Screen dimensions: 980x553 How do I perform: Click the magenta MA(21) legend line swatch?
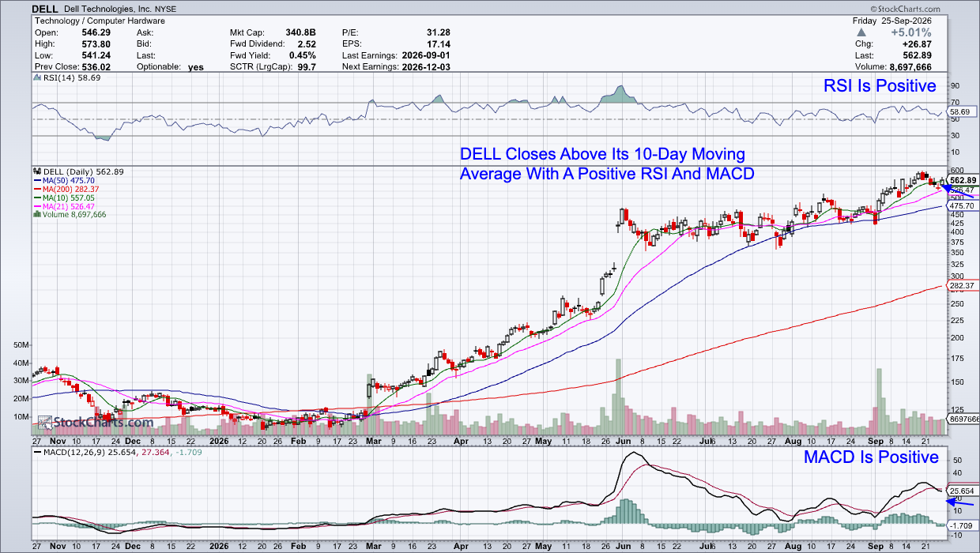click(36, 206)
